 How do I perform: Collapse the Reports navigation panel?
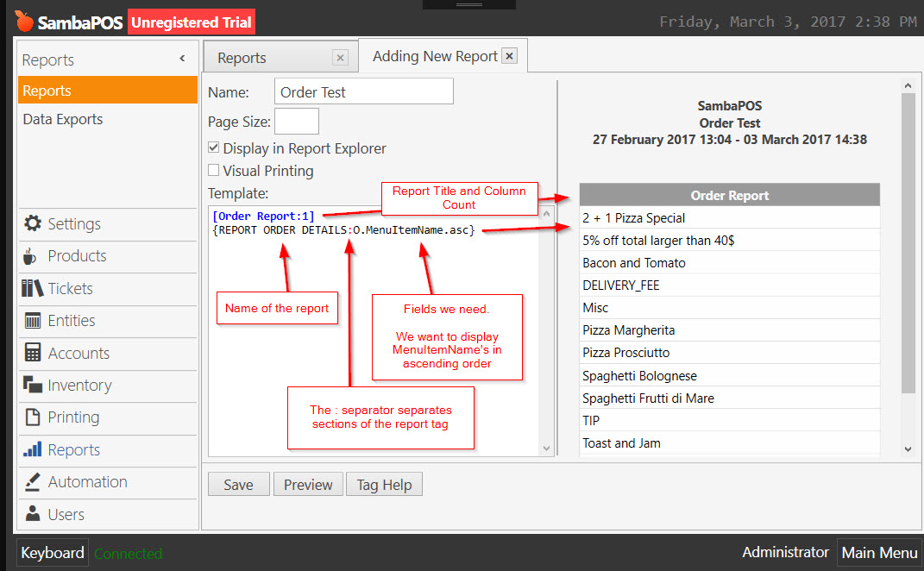(x=180, y=58)
